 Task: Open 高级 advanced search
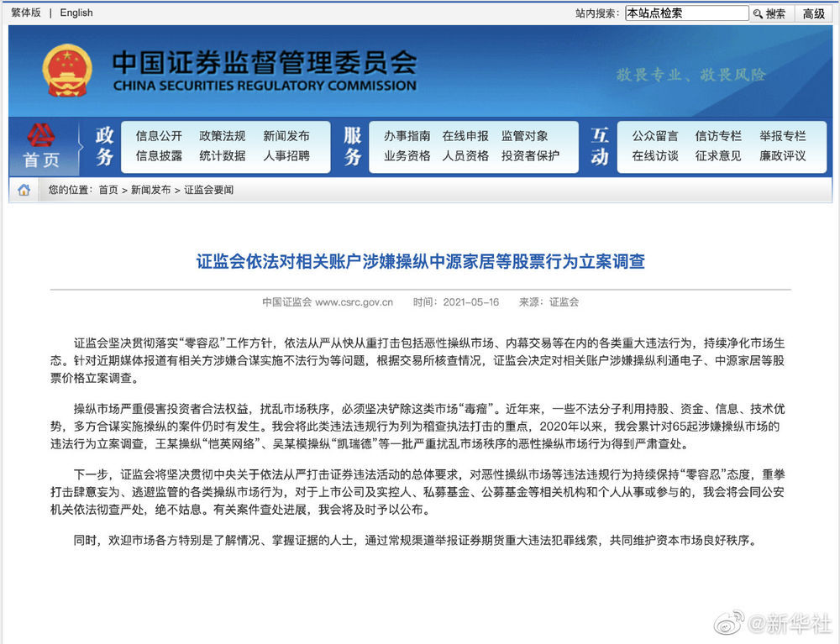[813, 13]
